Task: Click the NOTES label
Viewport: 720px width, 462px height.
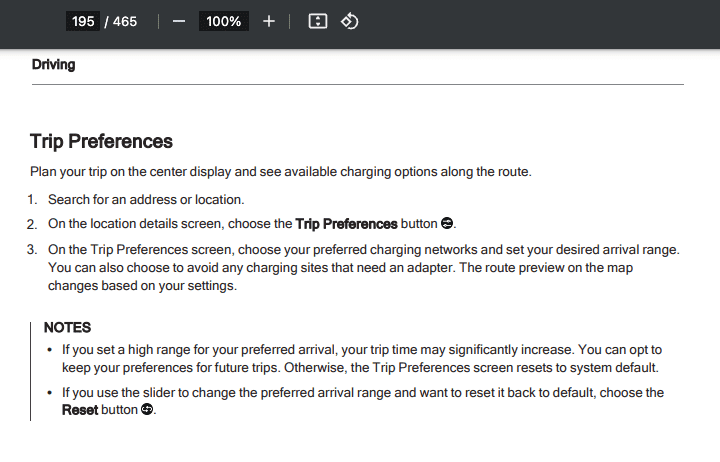Action: point(68,327)
